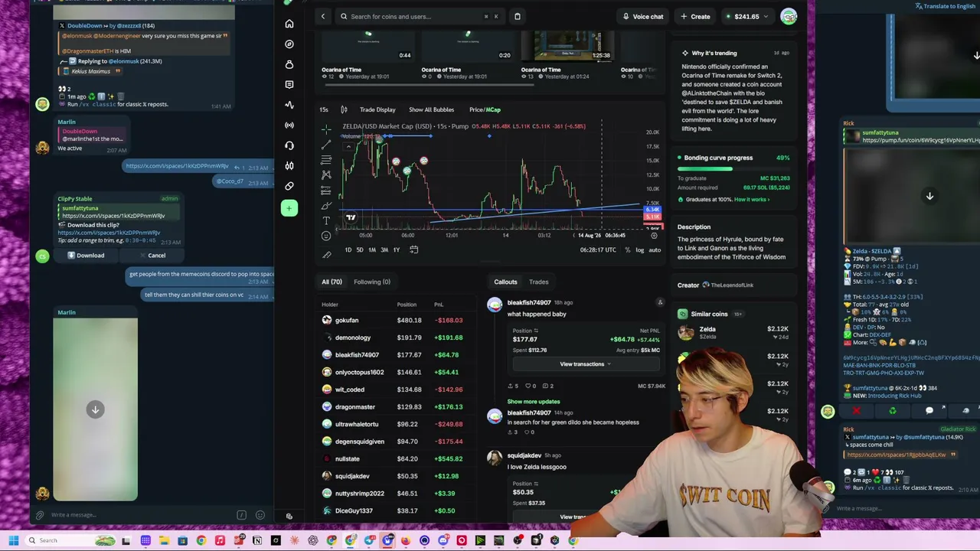
Task: Open the chat message icon in the sidebar
Action: click(x=289, y=85)
